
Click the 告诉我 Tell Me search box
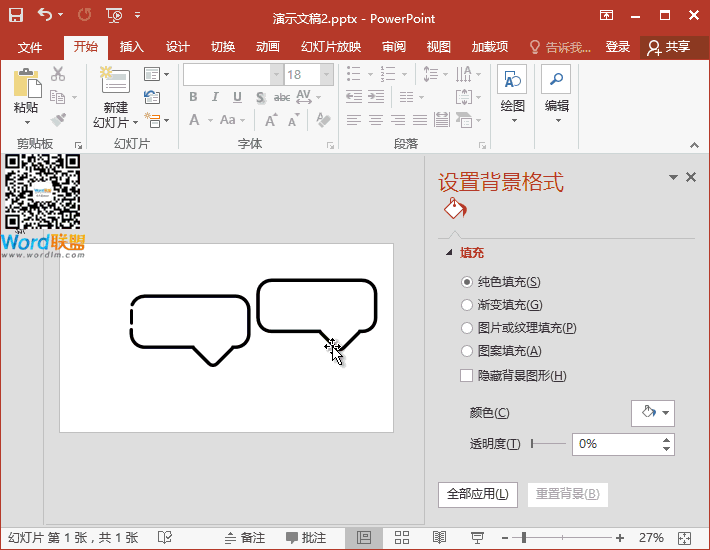pos(561,47)
